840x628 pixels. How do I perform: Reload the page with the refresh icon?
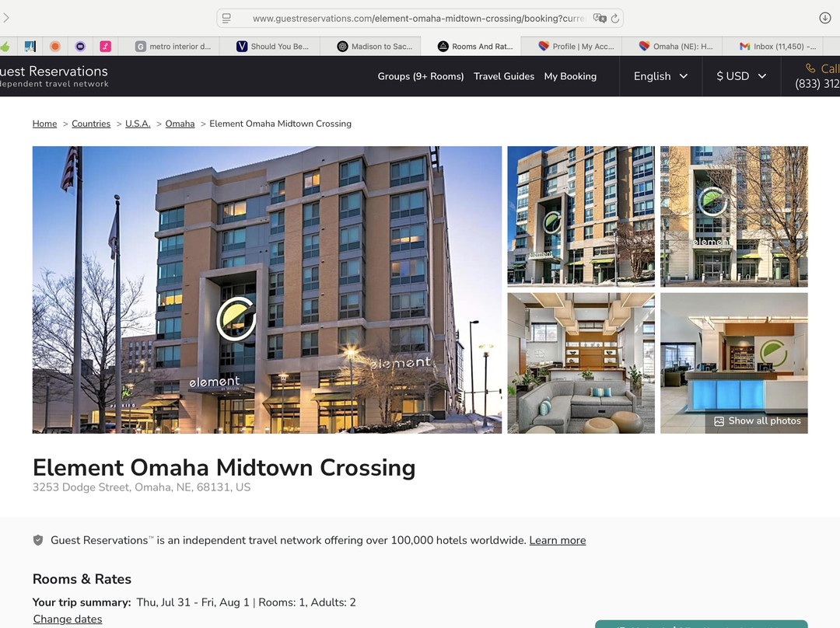click(x=615, y=18)
